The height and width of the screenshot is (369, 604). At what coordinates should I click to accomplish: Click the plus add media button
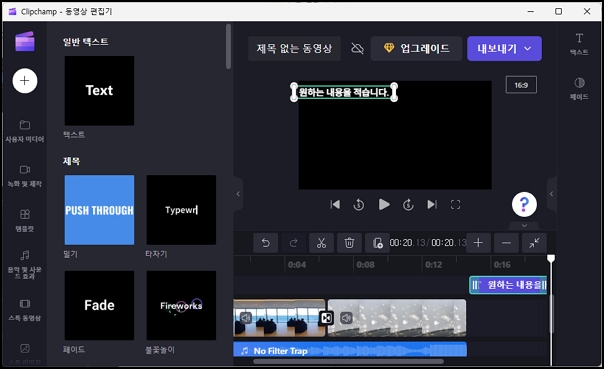25,81
